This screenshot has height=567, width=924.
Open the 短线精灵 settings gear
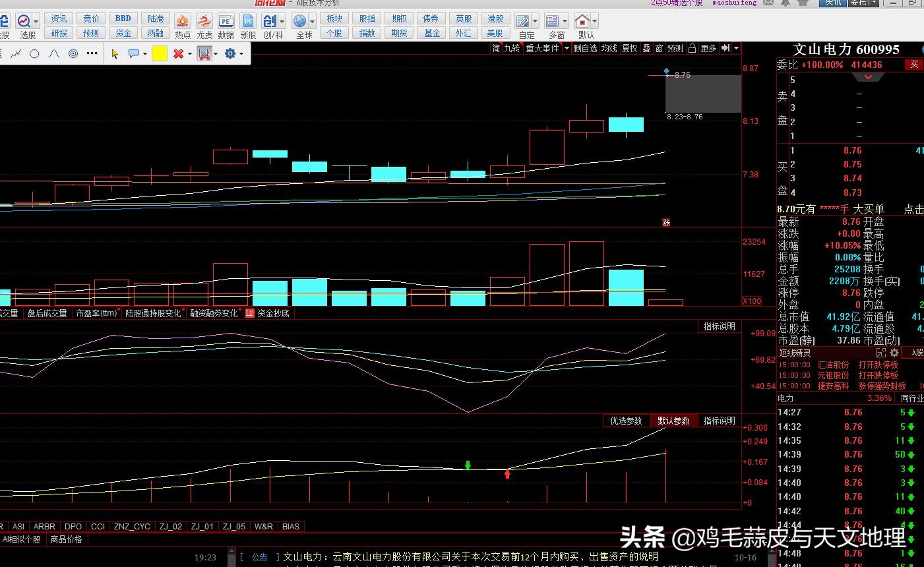[894, 353]
